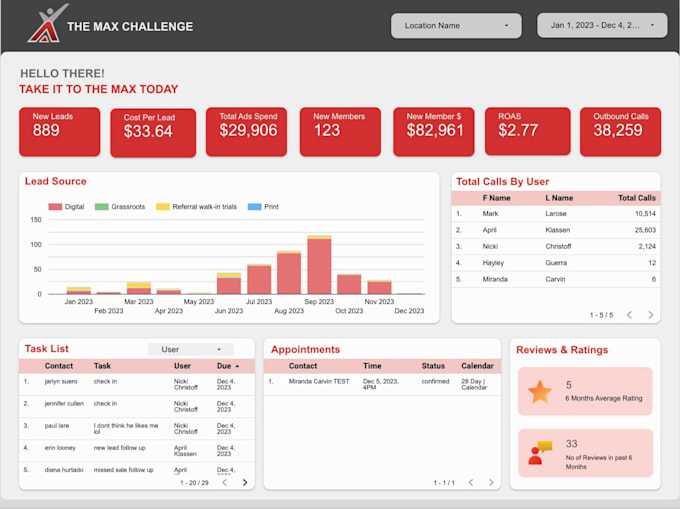This screenshot has width=680, height=509.
Task: Select Mark Larose row in calls table
Action: pyautogui.click(x=556, y=214)
